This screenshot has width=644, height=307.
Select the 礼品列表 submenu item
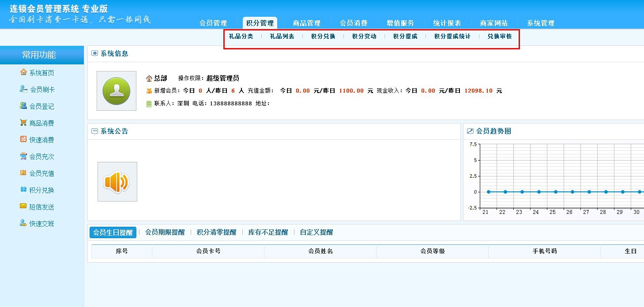[282, 37]
